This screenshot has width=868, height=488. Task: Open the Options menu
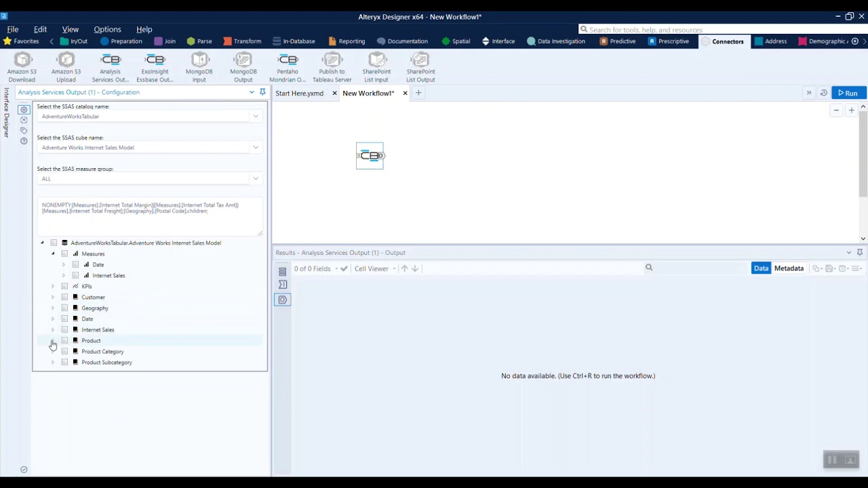tap(107, 29)
